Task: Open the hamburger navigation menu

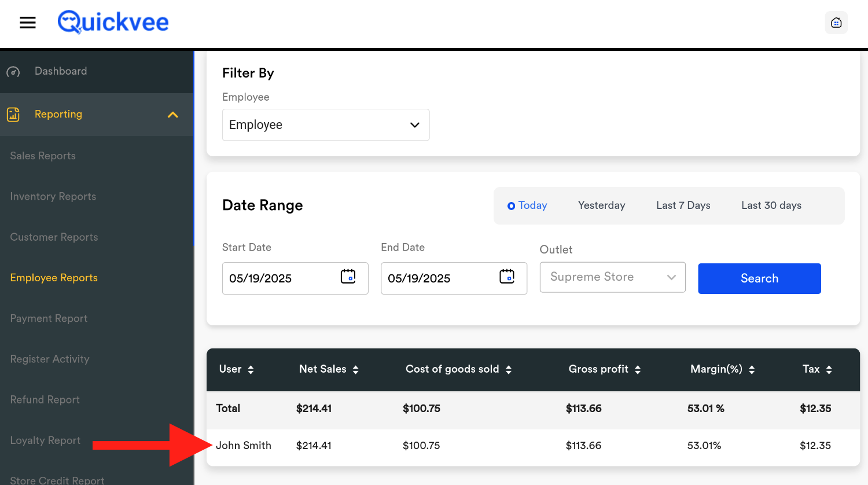Action: [28, 23]
